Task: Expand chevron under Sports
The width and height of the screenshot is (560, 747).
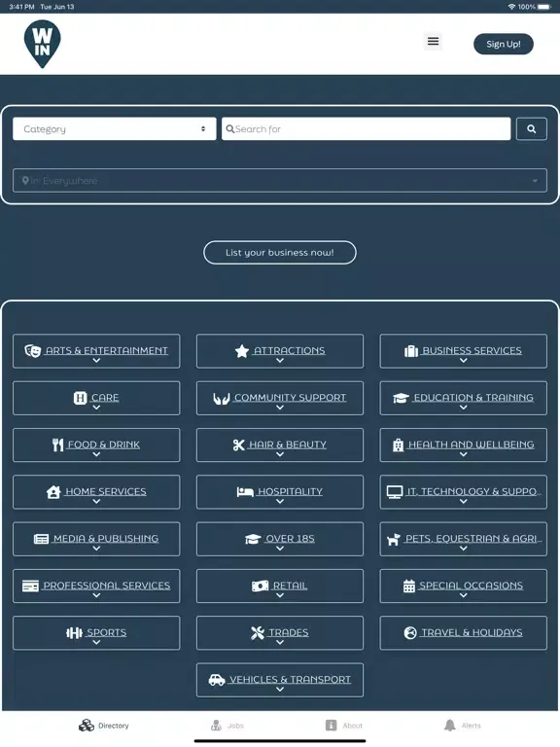Action: tap(96, 643)
